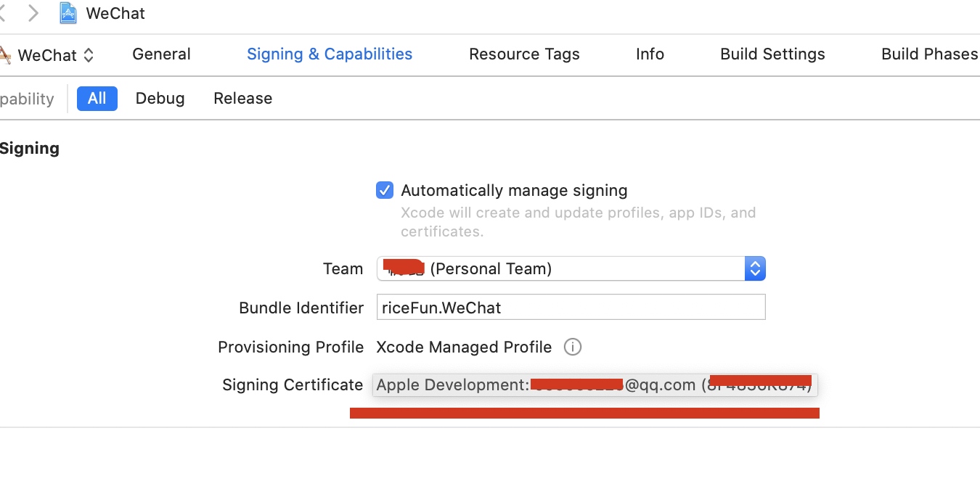The height and width of the screenshot is (502, 980).
Task: Open the WeChat target selector chevrons
Action: (x=89, y=55)
